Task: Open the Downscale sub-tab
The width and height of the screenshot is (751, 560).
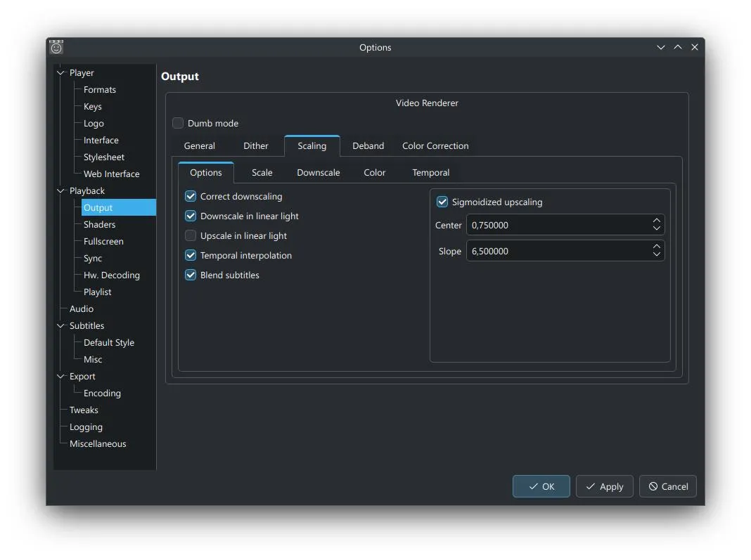Action: [x=319, y=173]
